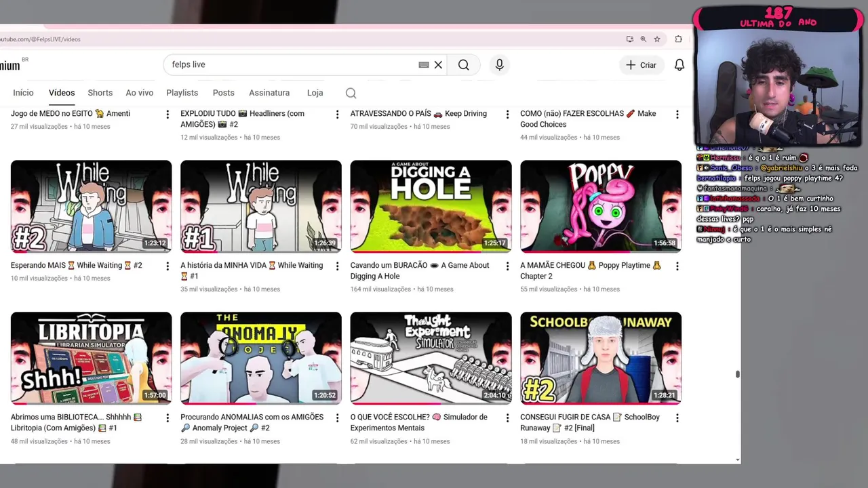The width and height of the screenshot is (868, 488).
Task: Open options menu for A história da MINHA VIDA video
Action: (337, 266)
